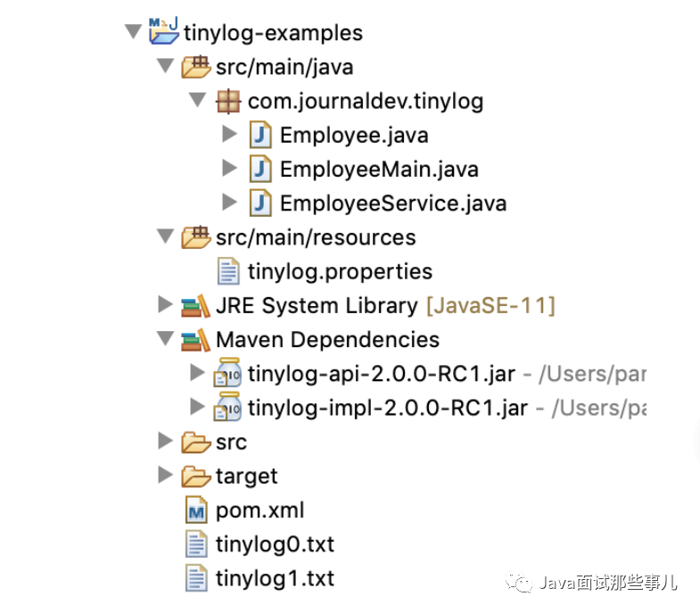700x613 pixels.
Task: Collapse the Maven Dependencies node
Action: [x=165, y=338]
